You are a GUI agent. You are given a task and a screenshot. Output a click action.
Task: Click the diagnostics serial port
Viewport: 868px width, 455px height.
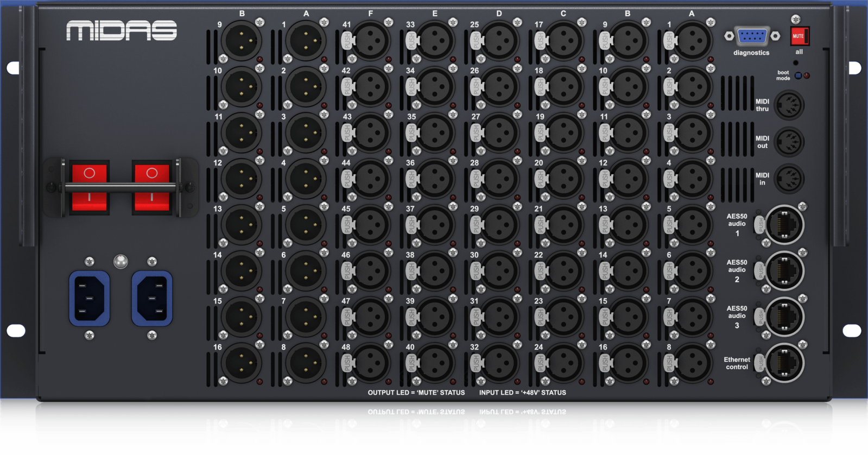tap(752, 36)
